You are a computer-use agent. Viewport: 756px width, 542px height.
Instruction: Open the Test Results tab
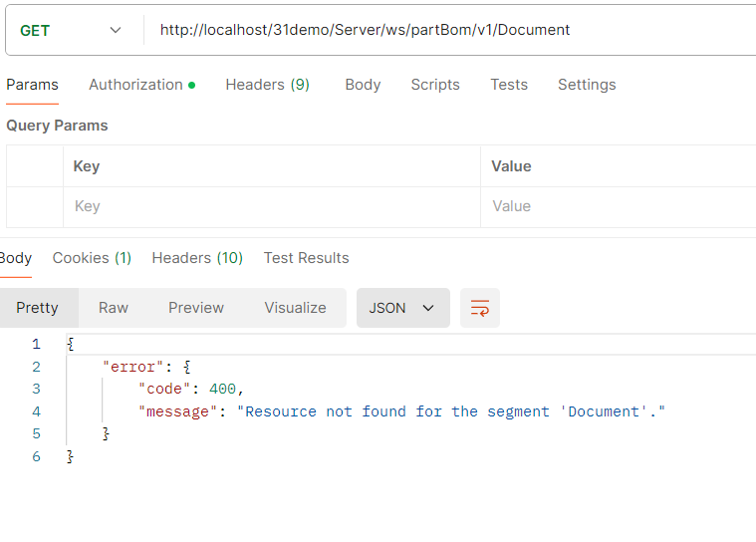click(x=306, y=258)
